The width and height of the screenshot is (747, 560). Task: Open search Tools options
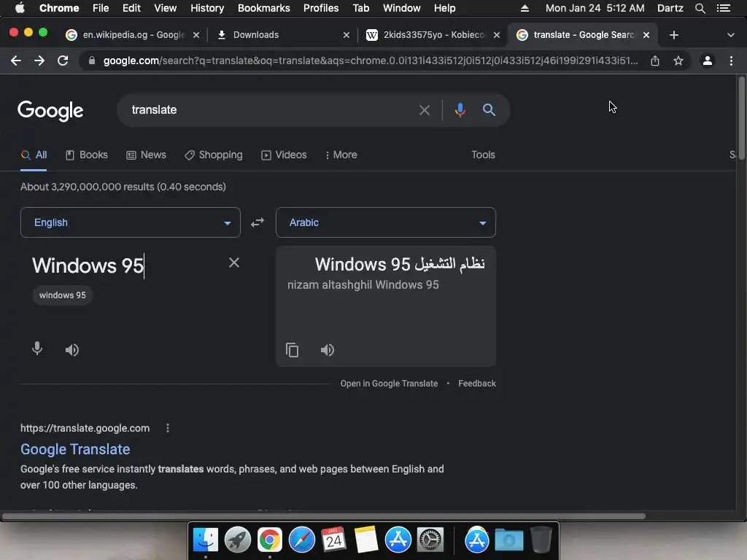tap(483, 155)
